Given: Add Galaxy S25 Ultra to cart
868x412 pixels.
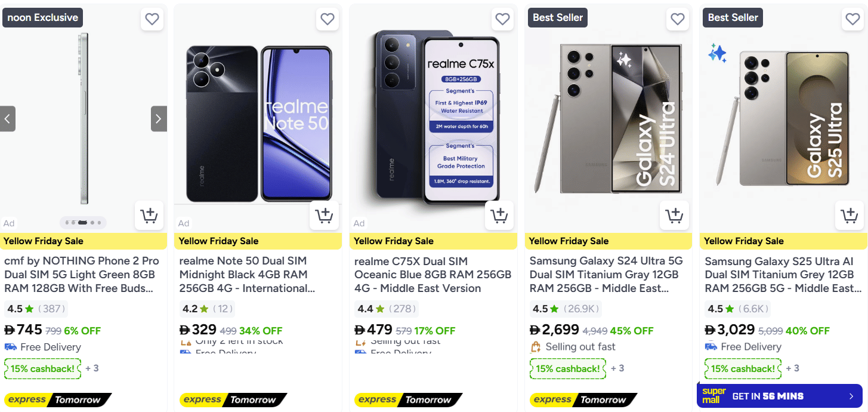Looking at the screenshot, I should pyautogui.click(x=850, y=215).
